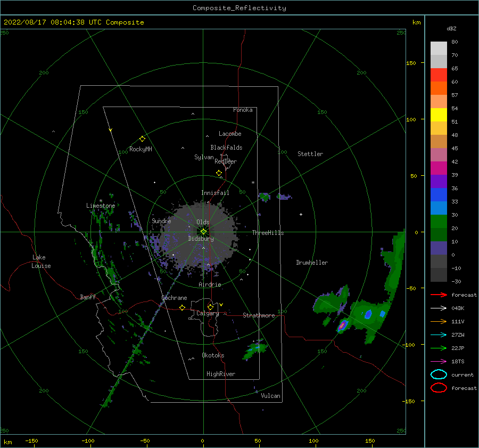Click the yellow radar-site diamond between Olds and Didsbury
This screenshot has height=448, width=479.
click(x=203, y=232)
